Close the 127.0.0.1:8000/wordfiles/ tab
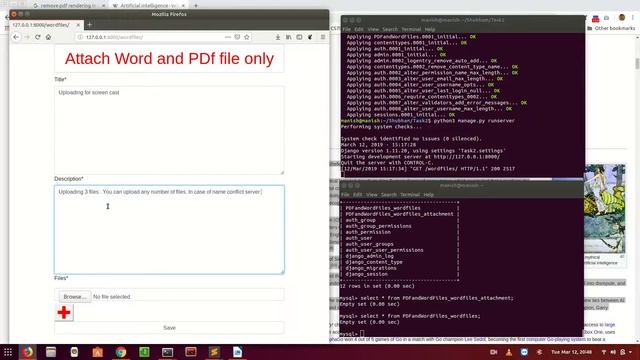640x360 pixels. [x=78, y=25]
